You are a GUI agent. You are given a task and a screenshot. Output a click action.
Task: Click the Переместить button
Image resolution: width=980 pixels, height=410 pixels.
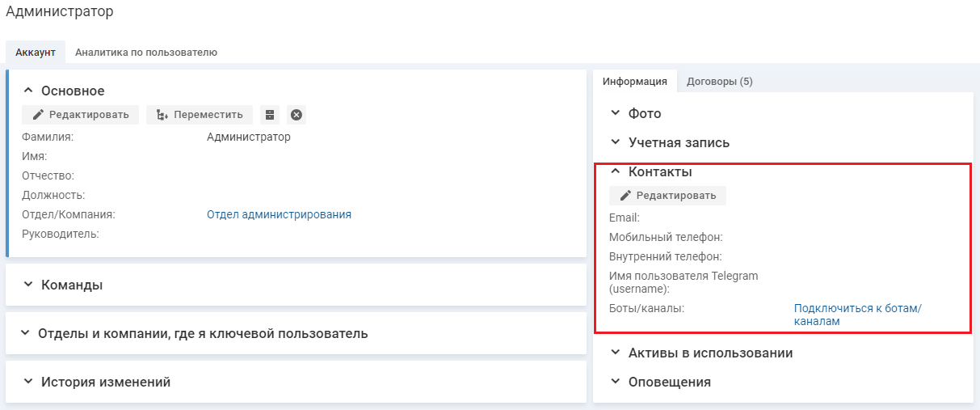[200, 115]
